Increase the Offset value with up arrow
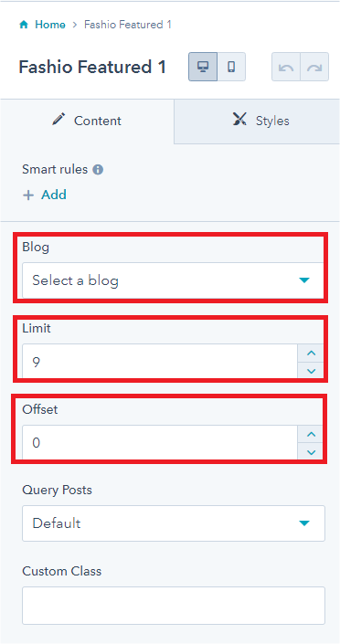 coord(312,434)
